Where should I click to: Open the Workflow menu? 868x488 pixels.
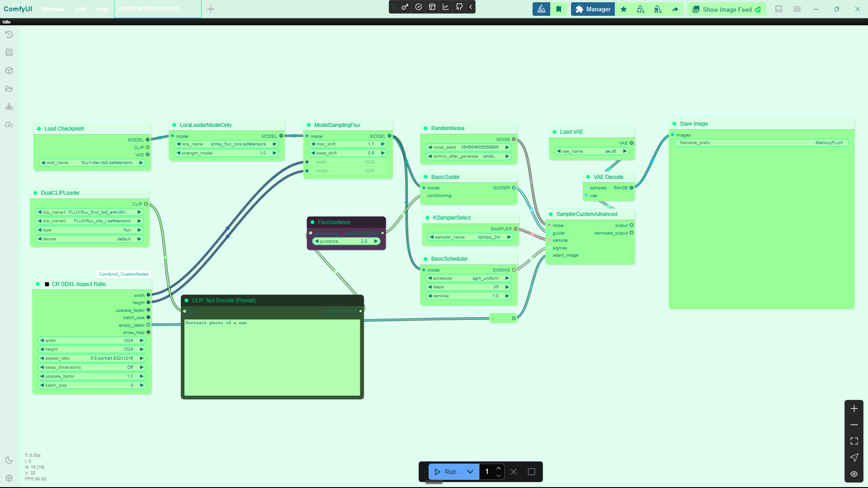coord(53,9)
